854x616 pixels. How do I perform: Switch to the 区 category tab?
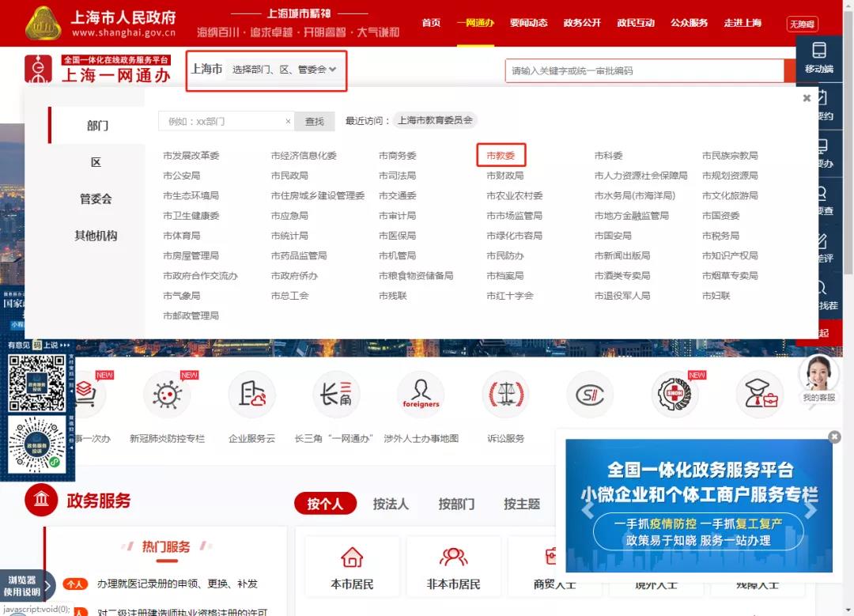(x=96, y=162)
